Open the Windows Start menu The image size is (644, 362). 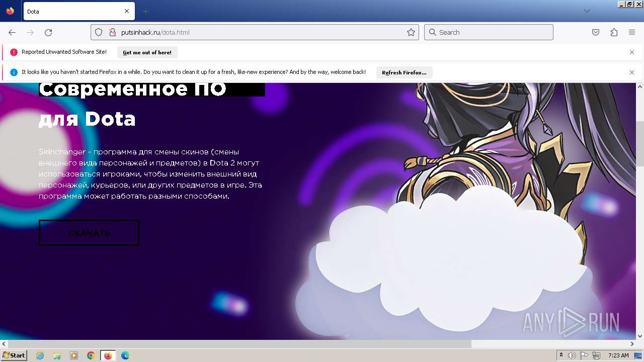(14, 355)
